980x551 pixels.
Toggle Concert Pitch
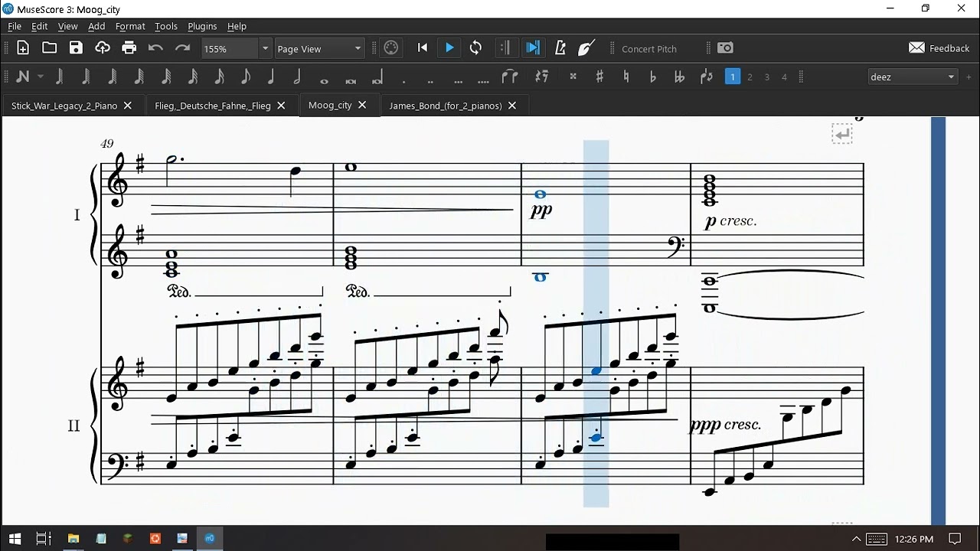point(648,49)
